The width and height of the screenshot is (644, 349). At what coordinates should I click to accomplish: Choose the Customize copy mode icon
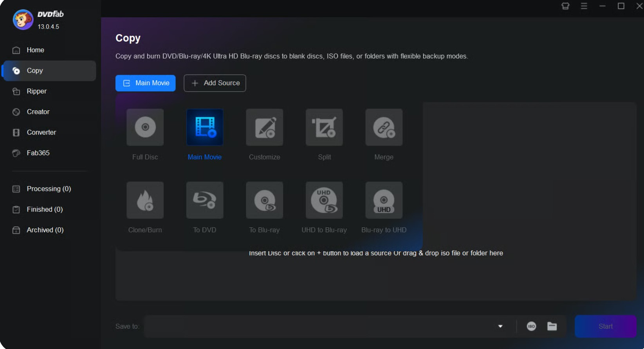[x=264, y=127]
